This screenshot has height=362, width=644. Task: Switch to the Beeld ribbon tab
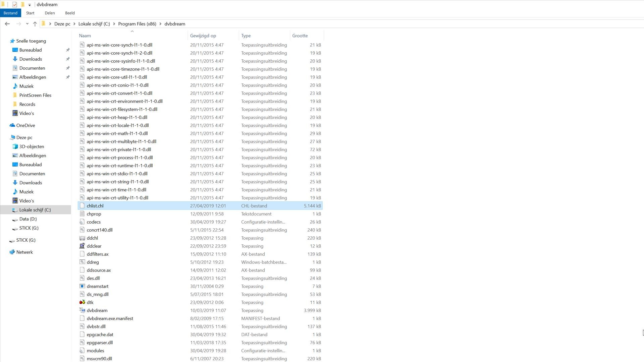[70, 13]
